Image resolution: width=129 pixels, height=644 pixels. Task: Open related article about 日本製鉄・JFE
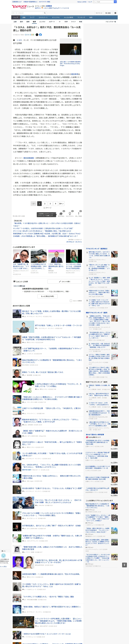pos(45,236)
